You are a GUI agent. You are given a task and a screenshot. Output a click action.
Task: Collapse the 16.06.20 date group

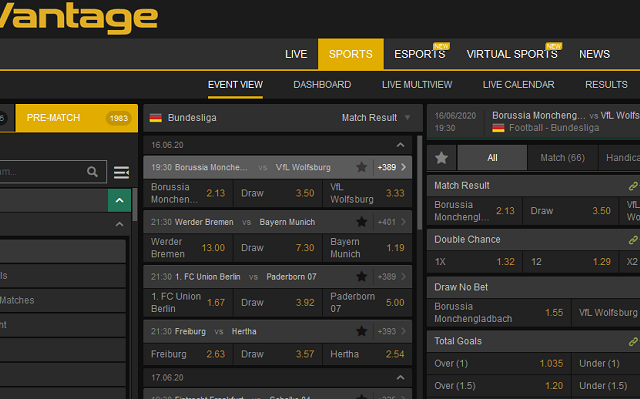tap(400, 145)
